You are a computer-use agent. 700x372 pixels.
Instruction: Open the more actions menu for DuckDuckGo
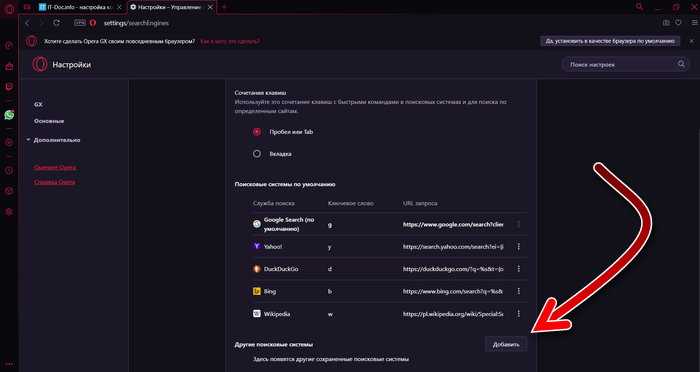518,269
